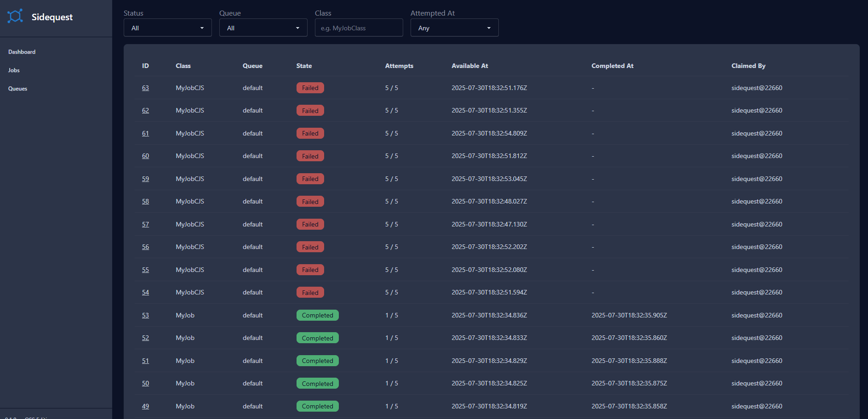Click the Completed badge for job 53
The image size is (868, 419).
point(318,315)
